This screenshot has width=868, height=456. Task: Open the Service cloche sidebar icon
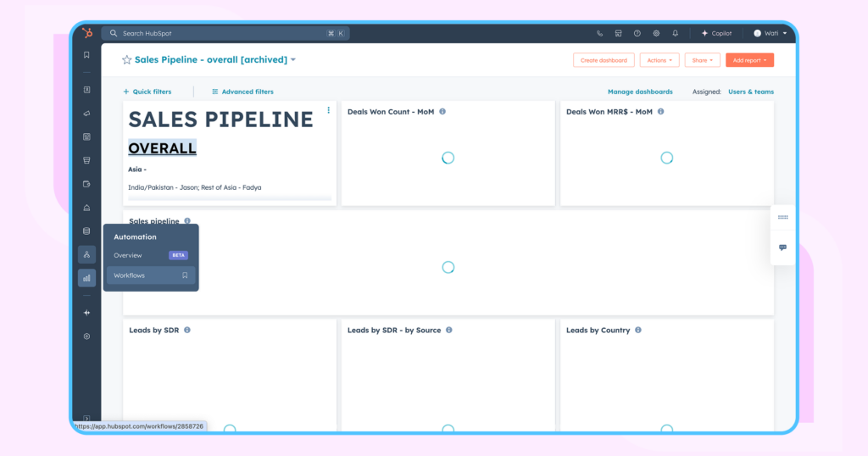pyautogui.click(x=87, y=208)
